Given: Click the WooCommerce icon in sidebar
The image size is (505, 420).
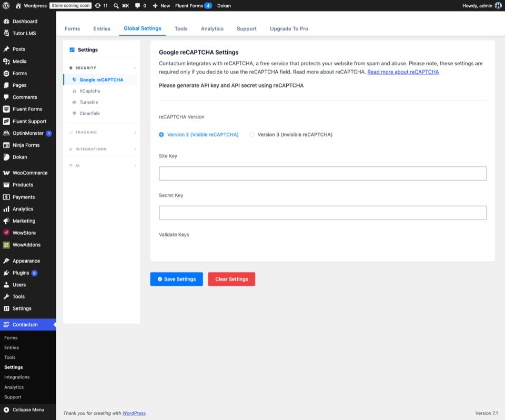Looking at the screenshot, I should tap(6, 173).
